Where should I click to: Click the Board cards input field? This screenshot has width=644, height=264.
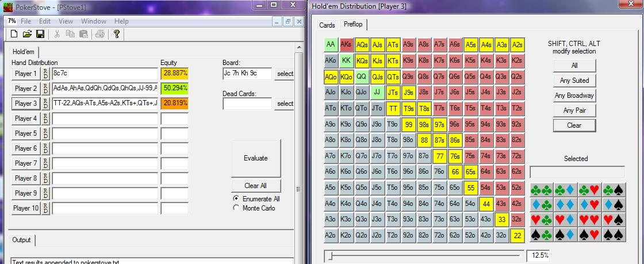coord(247,74)
